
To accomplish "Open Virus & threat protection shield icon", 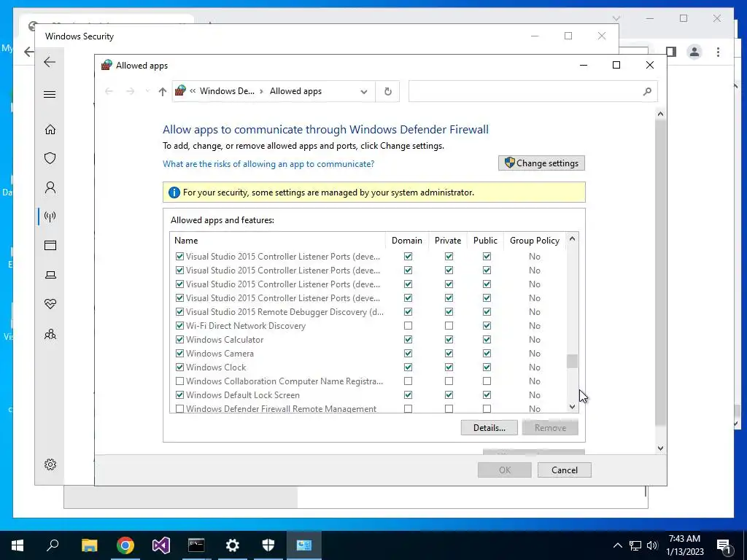I will (x=50, y=158).
